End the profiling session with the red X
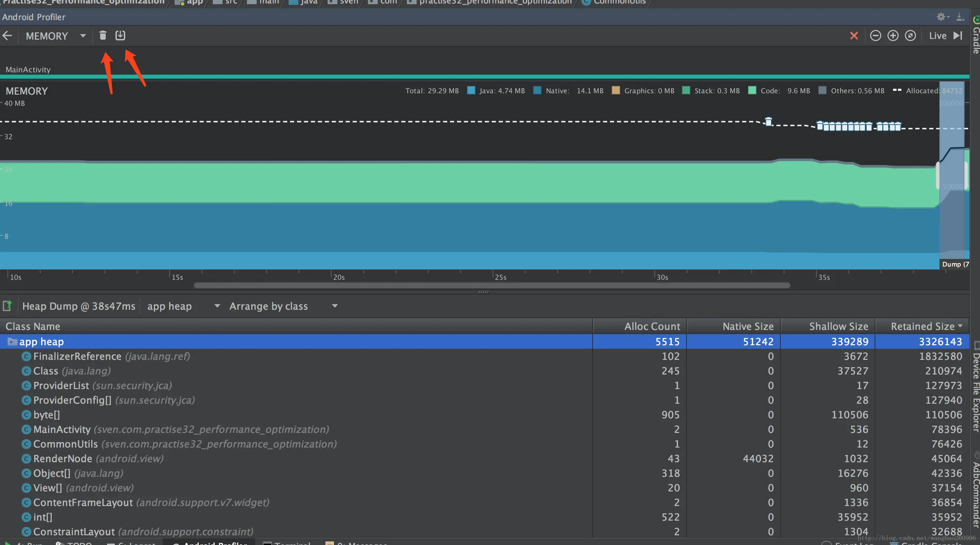Image resolution: width=980 pixels, height=545 pixels. coord(854,36)
